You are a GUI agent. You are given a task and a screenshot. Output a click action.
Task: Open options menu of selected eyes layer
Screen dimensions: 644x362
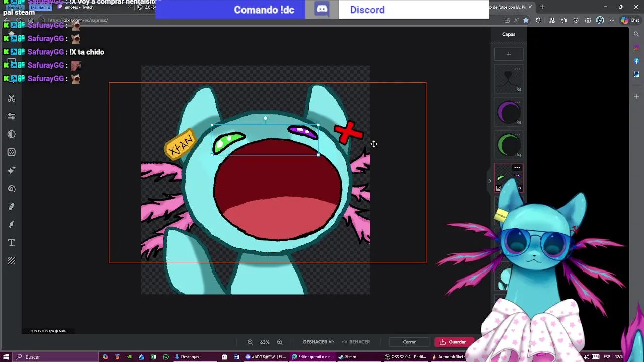pyautogui.click(x=517, y=168)
